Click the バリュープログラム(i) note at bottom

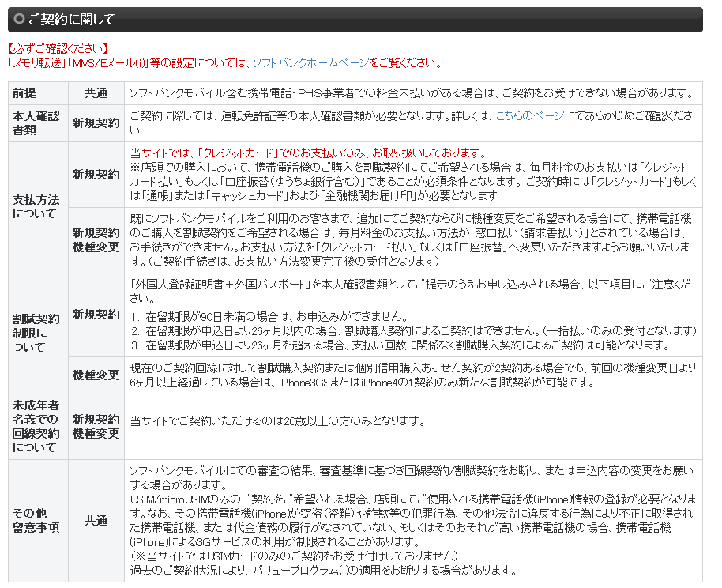322,570
